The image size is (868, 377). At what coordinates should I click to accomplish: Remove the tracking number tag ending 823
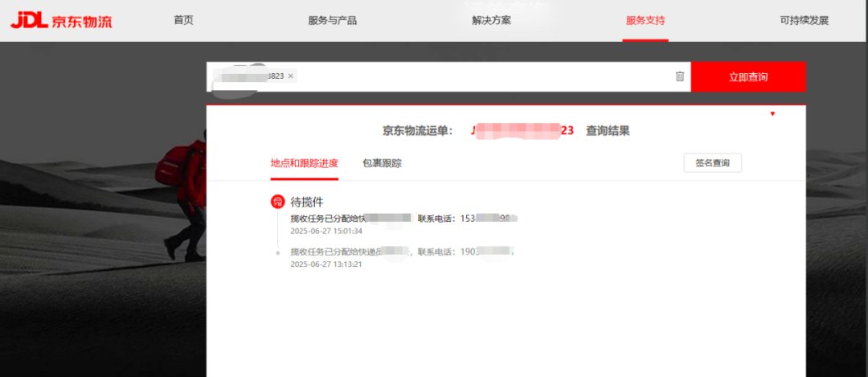tap(291, 76)
